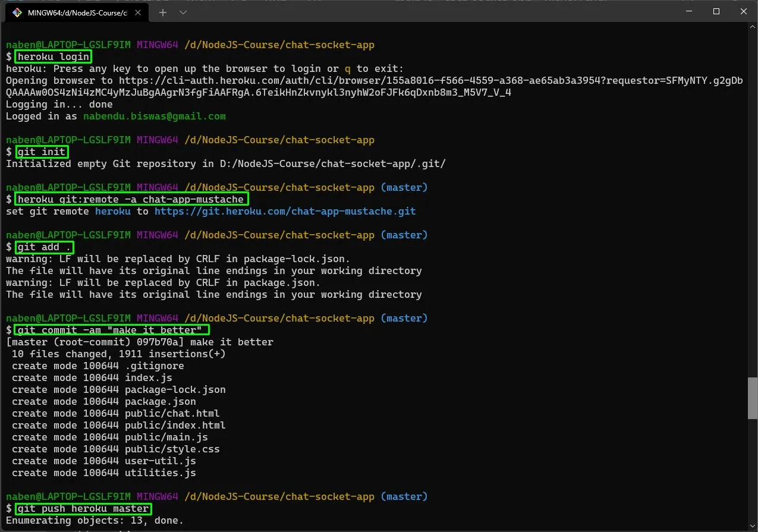Click the 'create mode 100644' line ending in ' package.json'

[x=104, y=402]
